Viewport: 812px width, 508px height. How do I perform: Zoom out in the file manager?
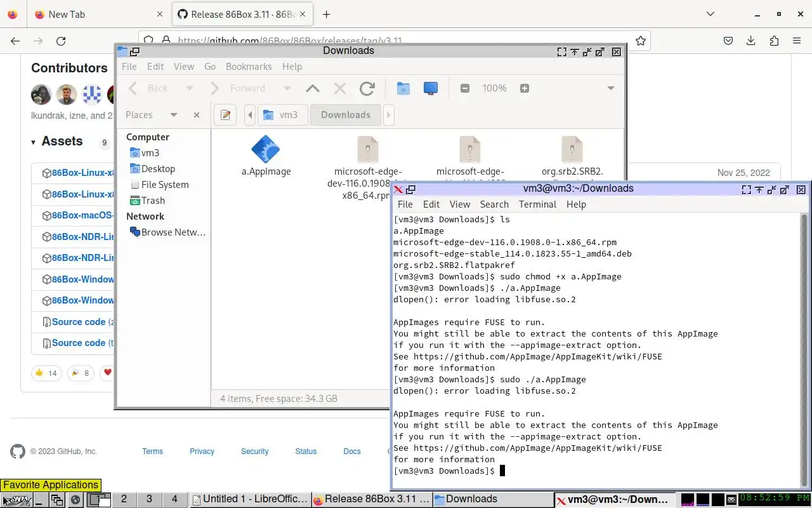(465, 88)
